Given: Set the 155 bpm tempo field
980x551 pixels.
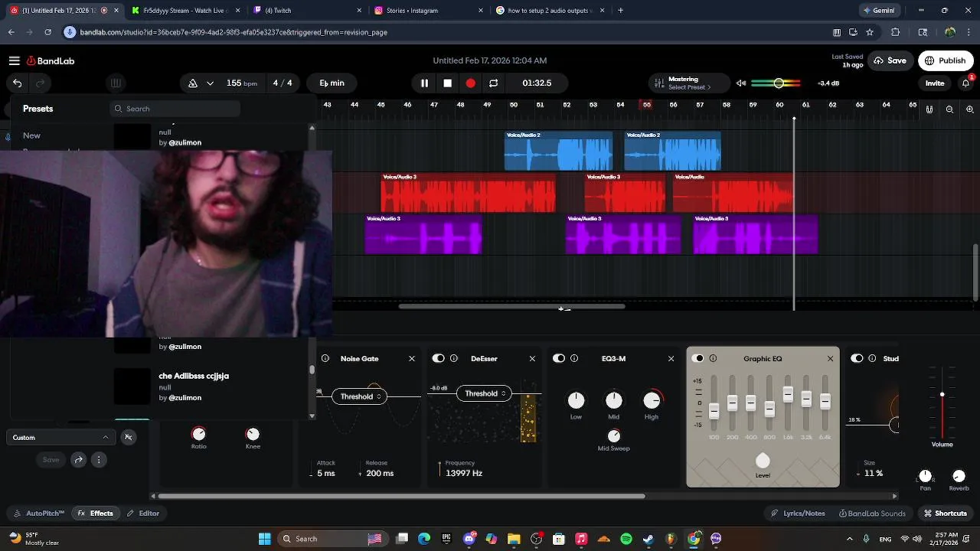Looking at the screenshot, I should 241,83.
